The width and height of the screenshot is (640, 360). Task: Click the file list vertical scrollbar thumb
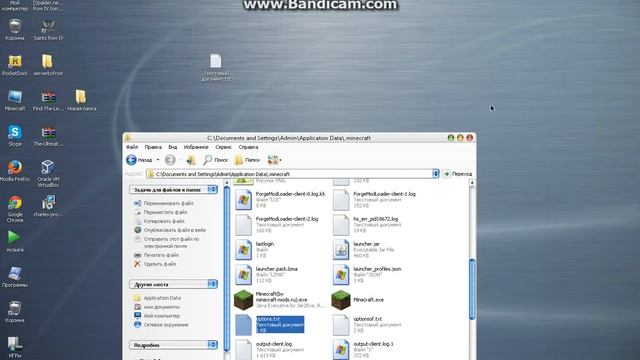click(x=472, y=289)
